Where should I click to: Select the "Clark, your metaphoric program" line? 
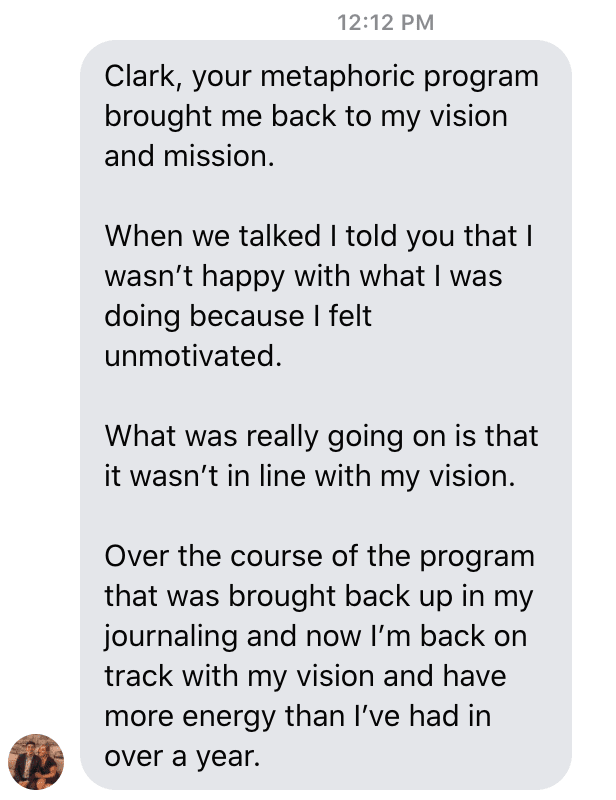(x=321, y=76)
